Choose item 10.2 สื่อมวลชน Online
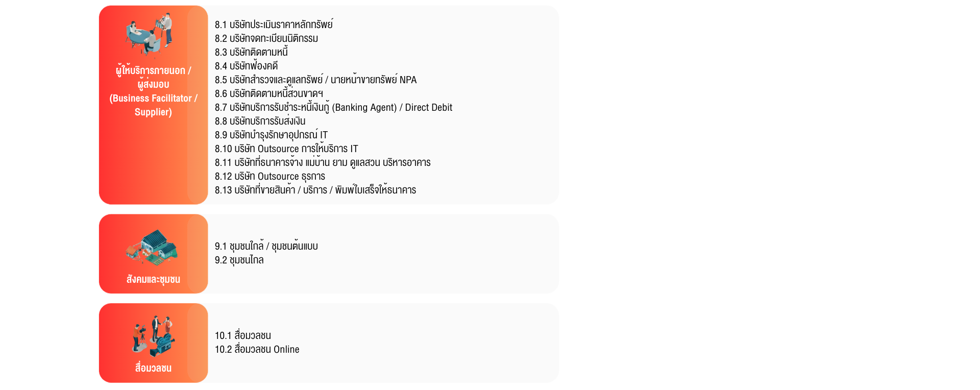The height and width of the screenshot is (390, 980). [x=257, y=349]
